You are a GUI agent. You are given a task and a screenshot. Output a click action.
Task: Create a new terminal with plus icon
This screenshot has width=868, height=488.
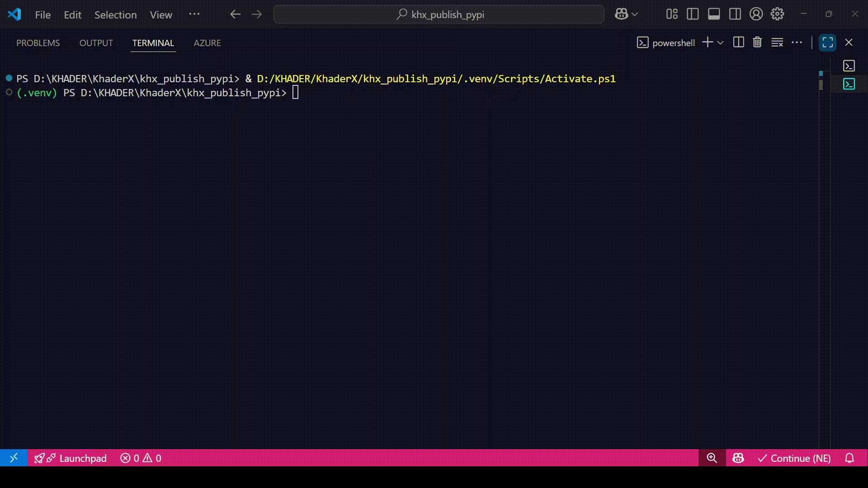[x=708, y=42]
